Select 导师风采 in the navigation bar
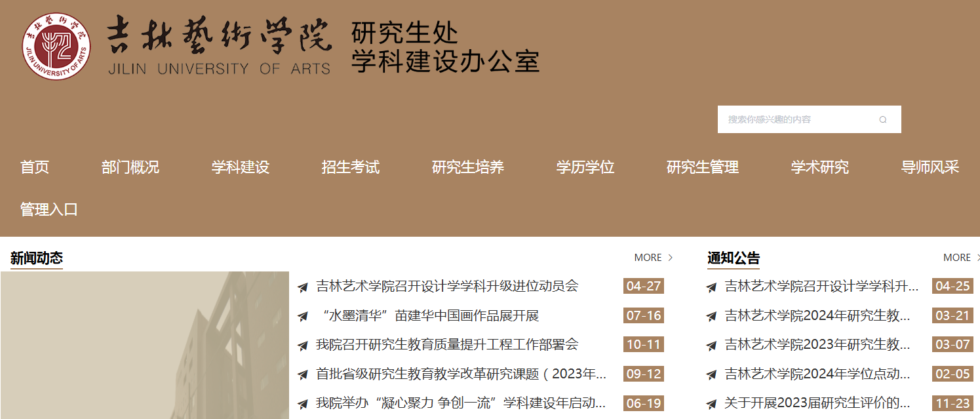The image size is (980, 419). pos(930,167)
